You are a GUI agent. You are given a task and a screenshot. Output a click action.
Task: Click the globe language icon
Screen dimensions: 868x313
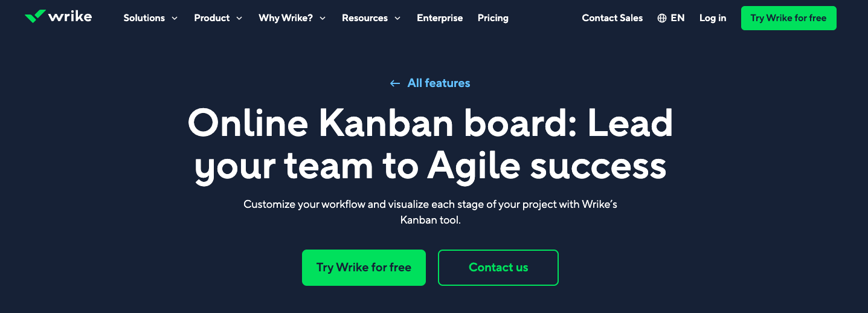coord(662,18)
